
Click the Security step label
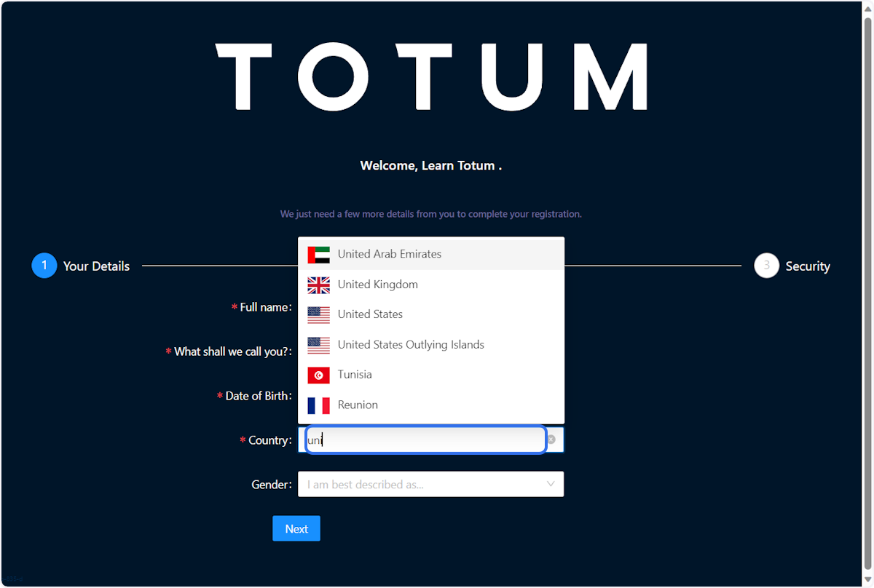808,266
